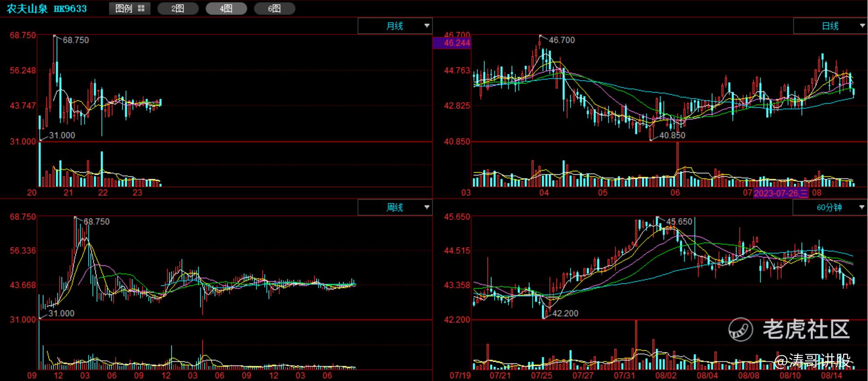
Task: Click the 44.763 price axis label
Action: (457, 70)
